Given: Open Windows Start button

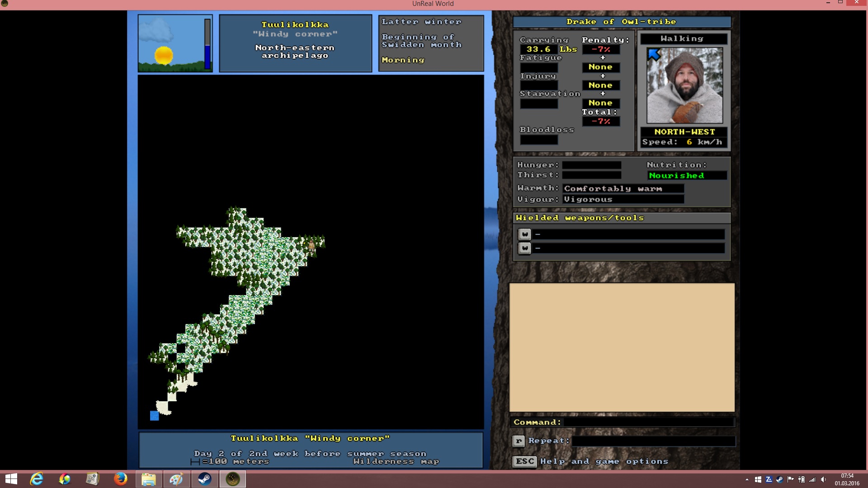Looking at the screenshot, I should coord(11,479).
